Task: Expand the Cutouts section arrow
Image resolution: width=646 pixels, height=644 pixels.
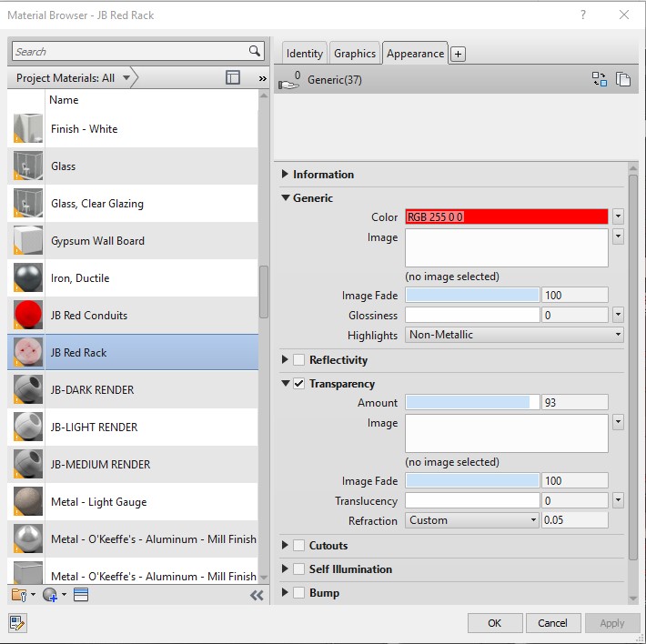Action: (285, 545)
